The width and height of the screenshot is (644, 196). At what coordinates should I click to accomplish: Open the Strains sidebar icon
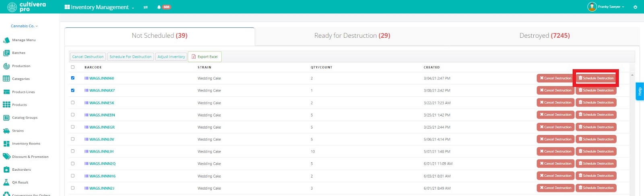pyautogui.click(x=6, y=131)
